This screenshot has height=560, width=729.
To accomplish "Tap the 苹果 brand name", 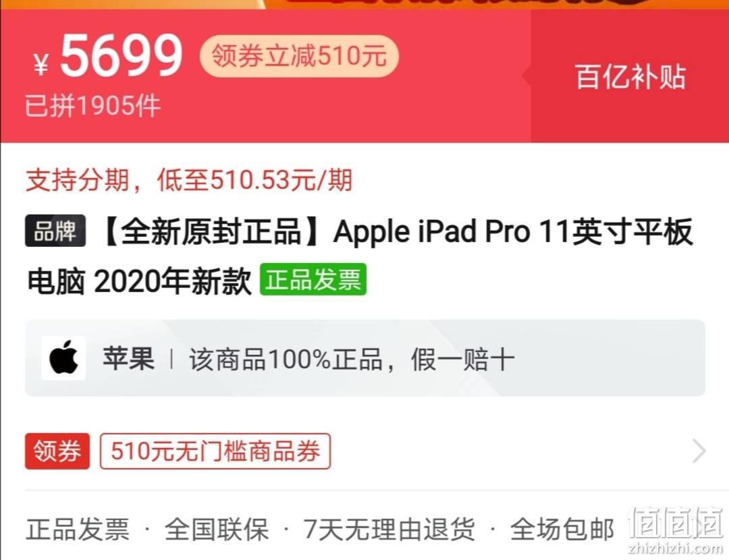I will pyautogui.click(x=129, y=358).
